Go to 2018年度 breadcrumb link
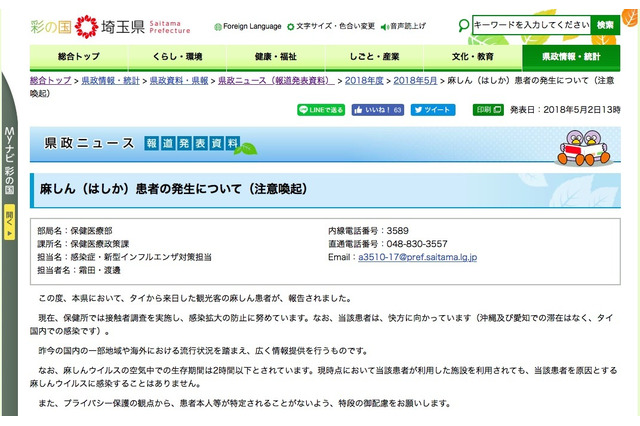This screenshot has height=426, width=640. coord(364,80)
